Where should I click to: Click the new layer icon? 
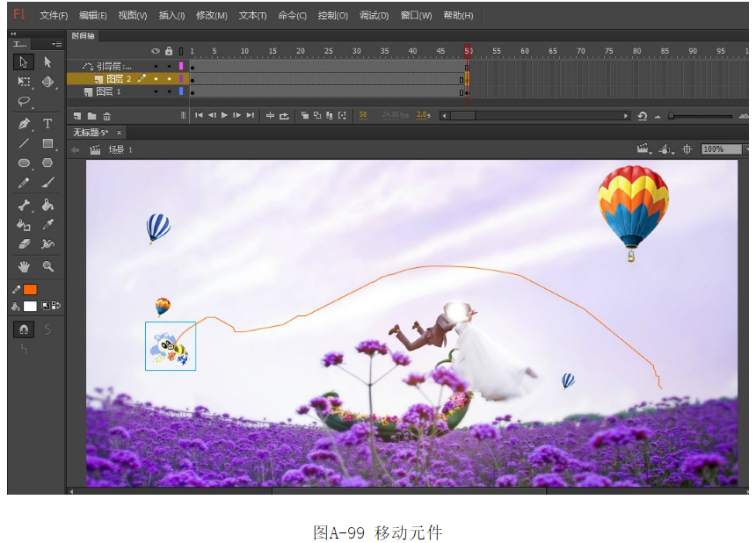[77, 115]
